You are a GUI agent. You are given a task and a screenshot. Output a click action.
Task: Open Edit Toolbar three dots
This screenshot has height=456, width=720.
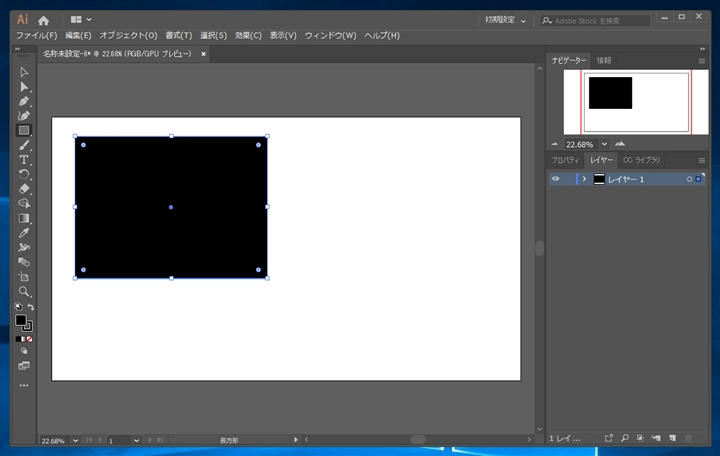coord(24,385)
